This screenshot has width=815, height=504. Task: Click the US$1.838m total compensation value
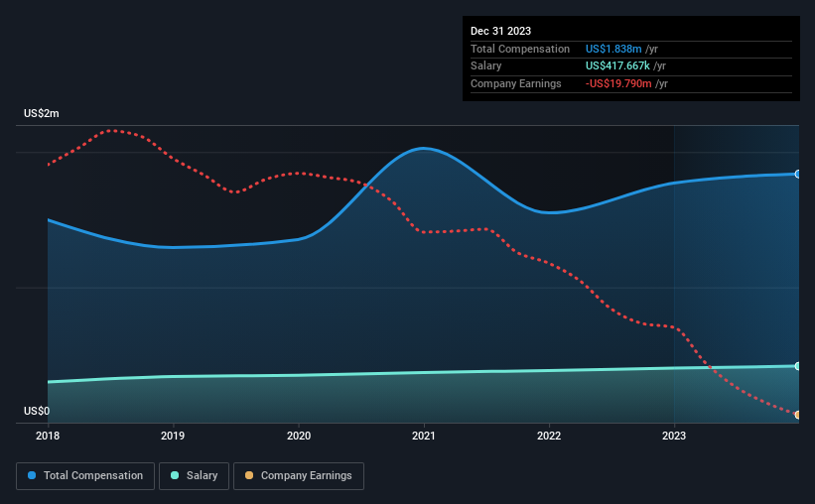point(613,49)
